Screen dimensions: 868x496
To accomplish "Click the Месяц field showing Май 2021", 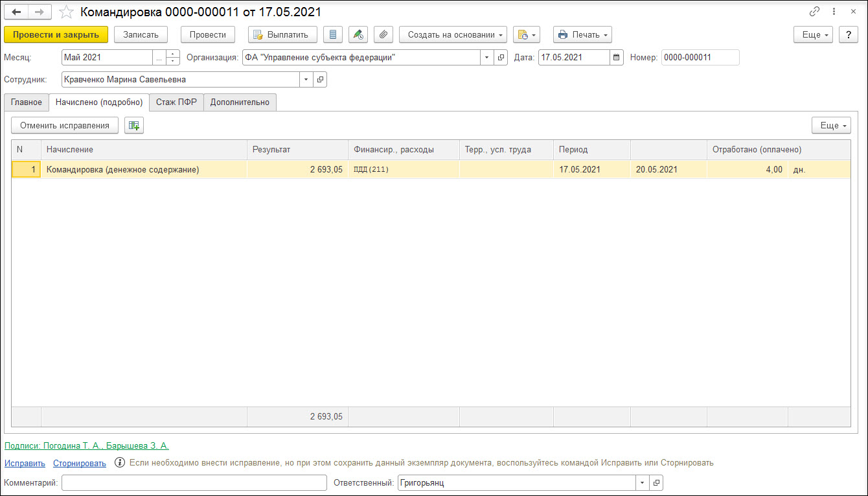I will [107, 58].
